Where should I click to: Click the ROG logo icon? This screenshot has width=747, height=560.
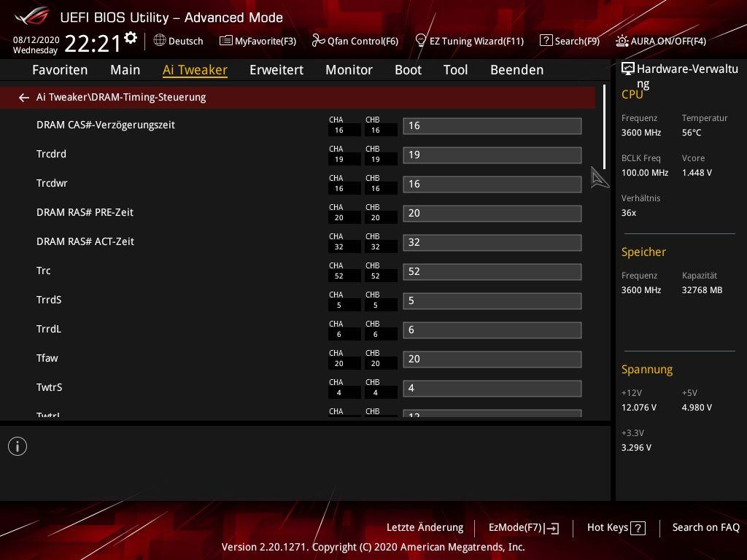32,17
